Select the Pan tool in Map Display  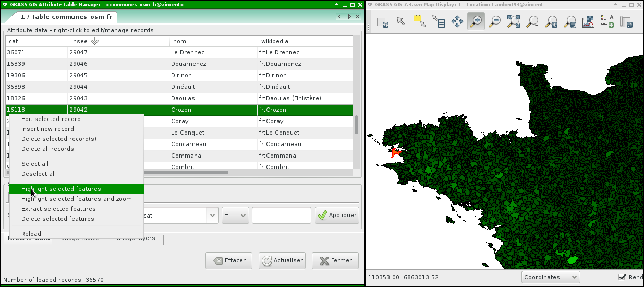[x=457, y=21]
